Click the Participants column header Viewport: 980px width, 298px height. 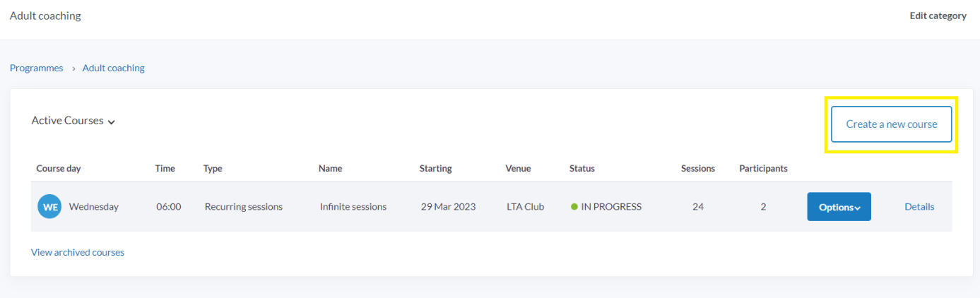[763, 169]
